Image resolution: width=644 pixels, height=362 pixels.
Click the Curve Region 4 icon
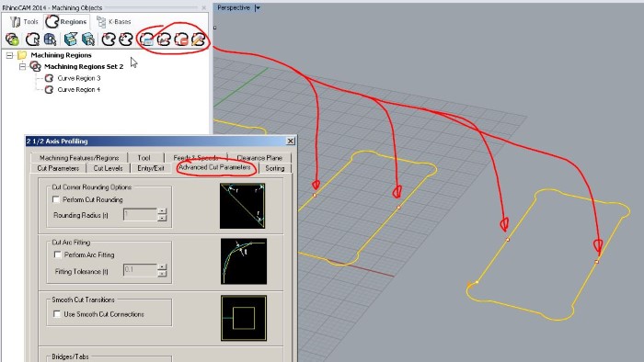pos(49,89)
